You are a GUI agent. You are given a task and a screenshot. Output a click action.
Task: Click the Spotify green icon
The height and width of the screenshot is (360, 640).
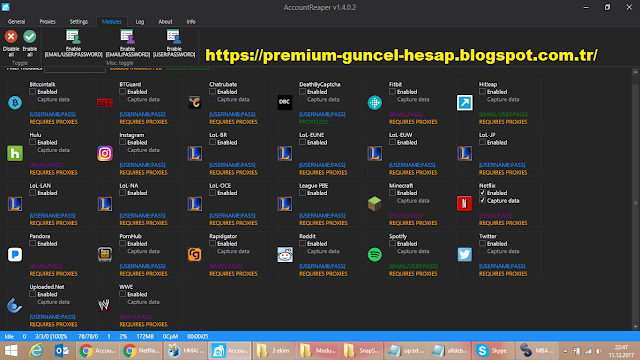pyautogui.click(x=375, y=254)
